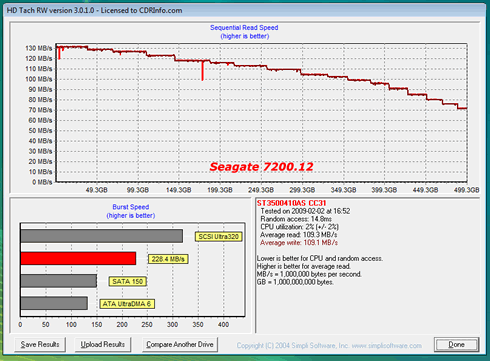Click the 228.4 MB/s burst label

pyautogui.click(x=168, y=259)
